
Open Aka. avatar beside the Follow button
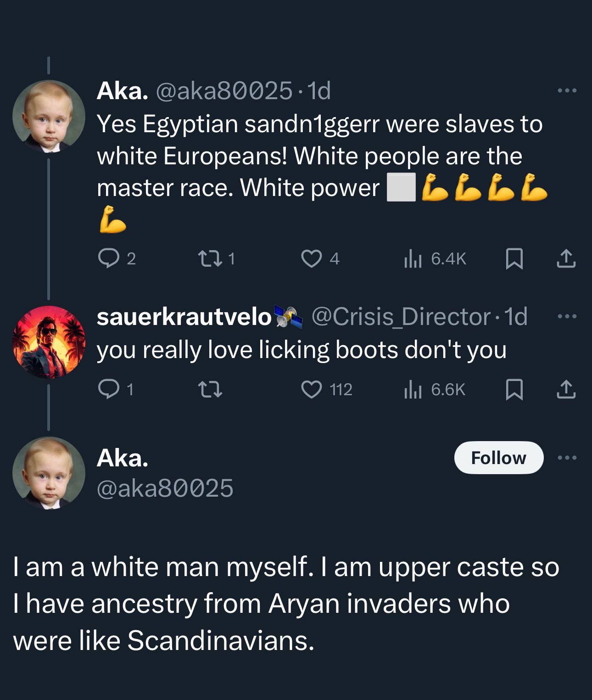pos(49,473)
